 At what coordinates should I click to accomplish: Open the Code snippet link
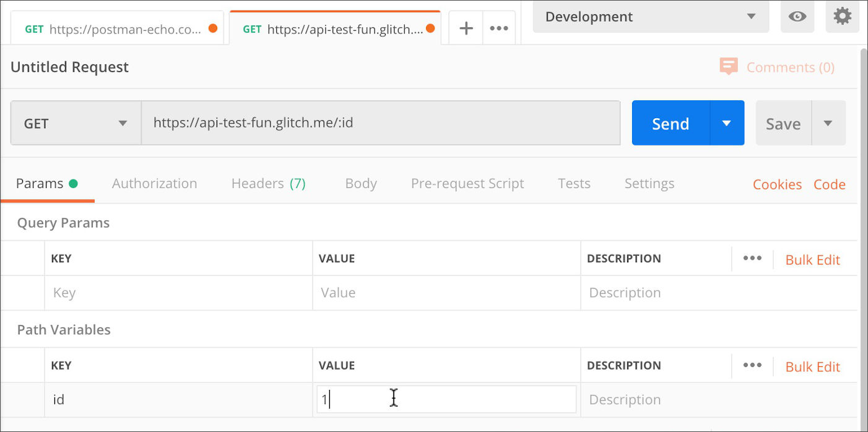tap(829, 184)
